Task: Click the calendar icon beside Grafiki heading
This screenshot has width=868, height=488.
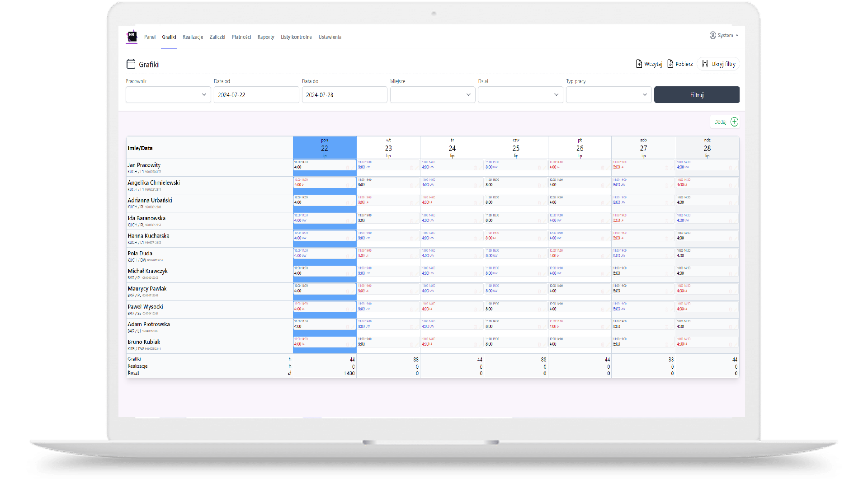Action: tap(131, 64)
